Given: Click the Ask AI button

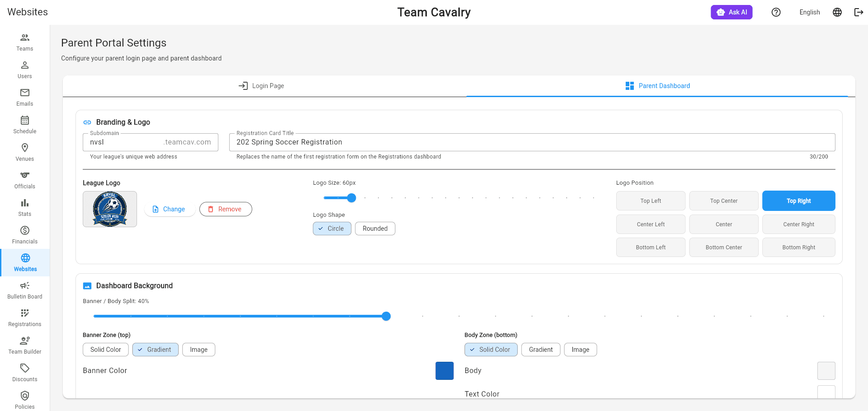Looking at the screenshot, I should [x=731, y=12].
